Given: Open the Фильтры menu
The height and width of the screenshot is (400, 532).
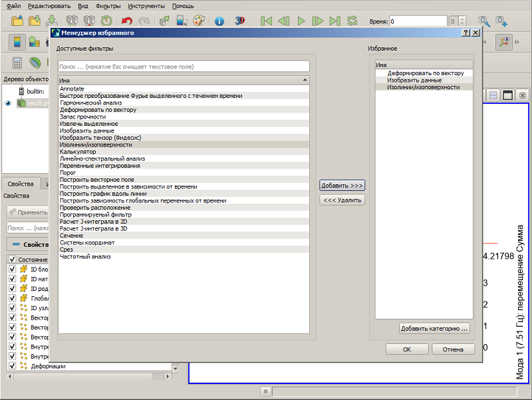Looking at the screenshot, I should click(x=108, y=6).
